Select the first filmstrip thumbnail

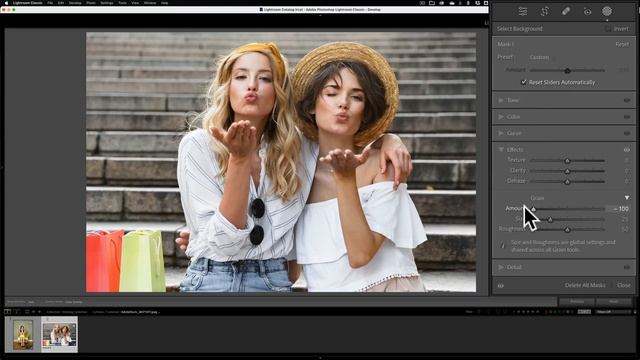tap(23, 335)
